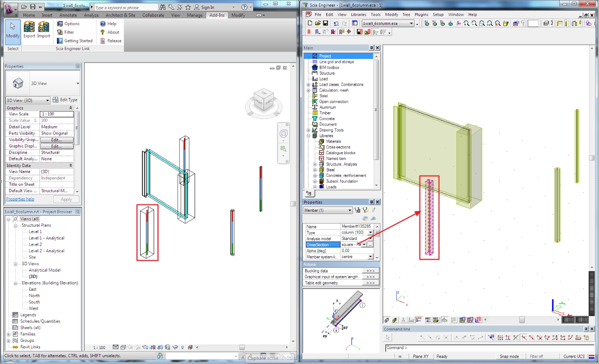Image resolution: width=599 pixels, height=364 pixels.
Task: Click the ViewCube in Revit 3D view
Action: click(264, 100)
